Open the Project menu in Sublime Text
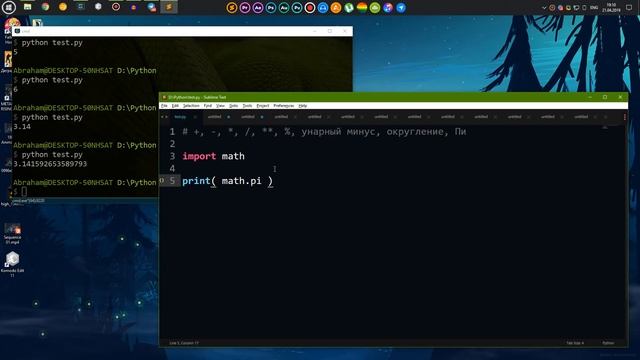Screen dimensions: 640x360 (x=263, y=106)
